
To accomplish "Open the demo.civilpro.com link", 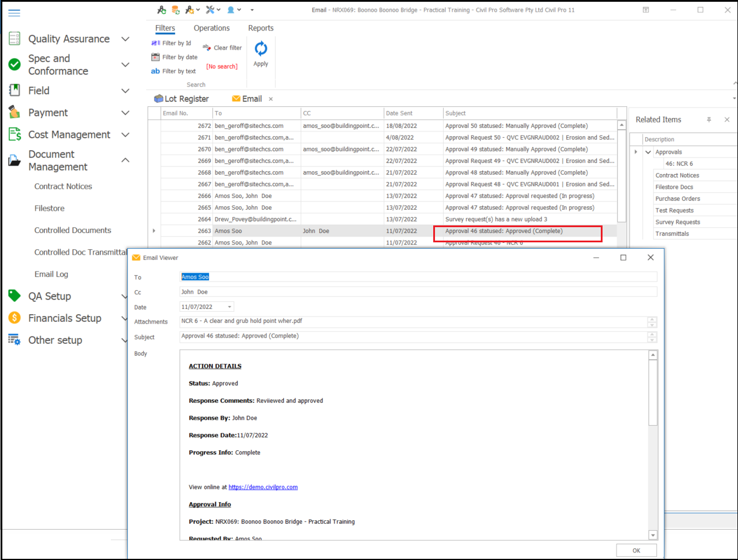I will (263, 487).
